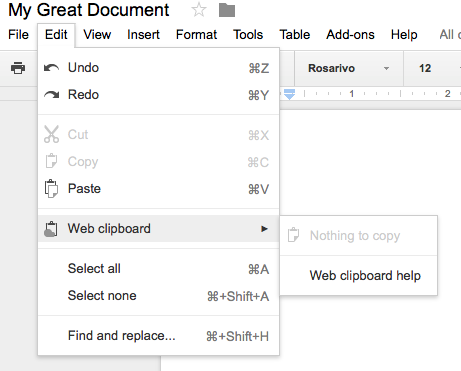461x371 pixels.
Task: Click the Nothing to copy icon
Action: point(293,235)
